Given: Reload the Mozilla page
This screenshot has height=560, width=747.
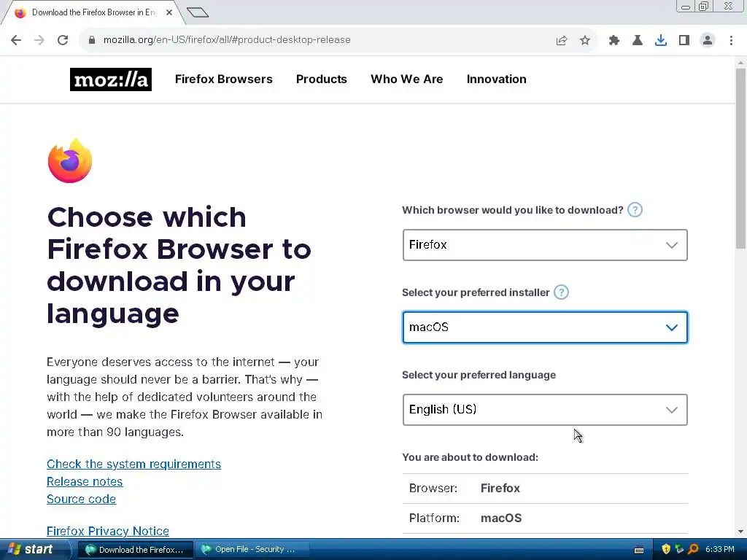Looking at the screenshot, I should click(63, 40).
